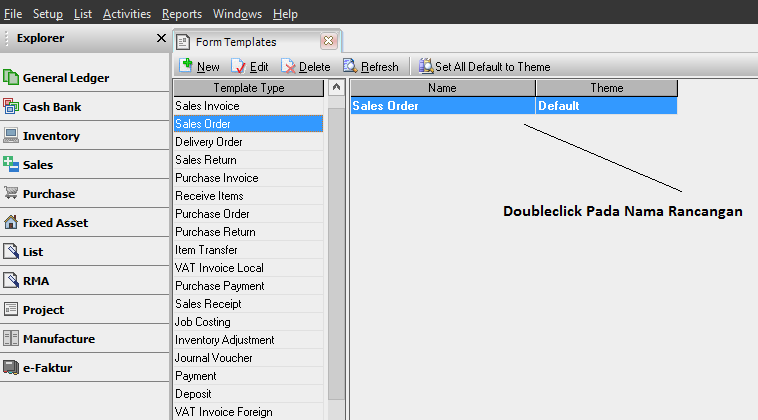Viewport: 758px width, 420px height.
Task: Click the template list scroll up arrow
Action: tap(336, 87)
